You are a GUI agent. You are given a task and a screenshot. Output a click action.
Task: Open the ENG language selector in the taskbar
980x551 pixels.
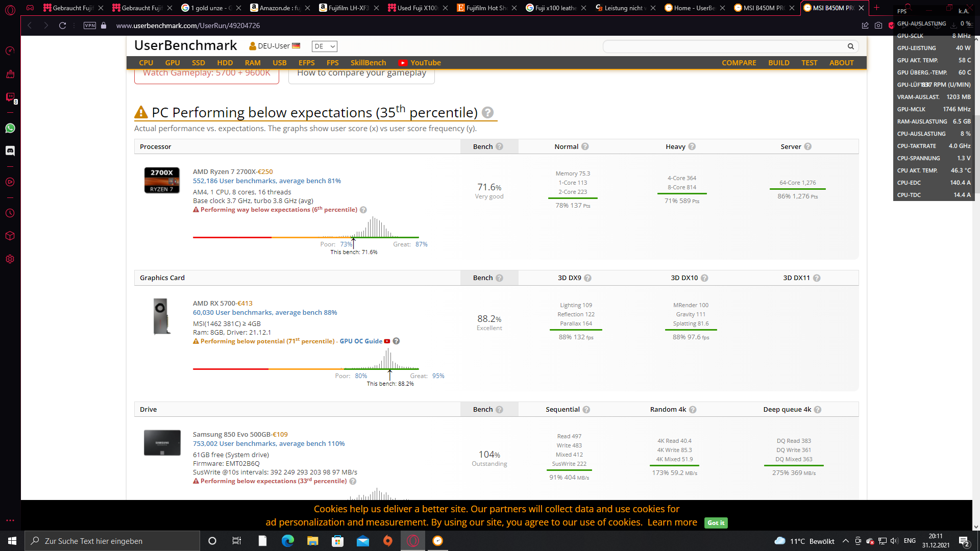(x=910, y=541)
